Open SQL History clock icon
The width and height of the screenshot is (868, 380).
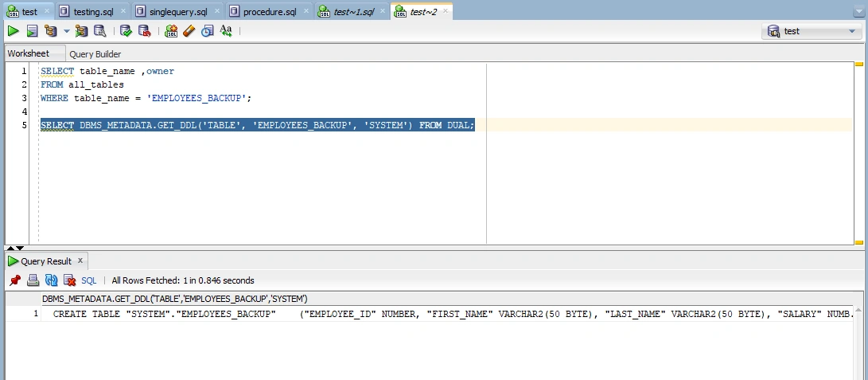[207, 31]
